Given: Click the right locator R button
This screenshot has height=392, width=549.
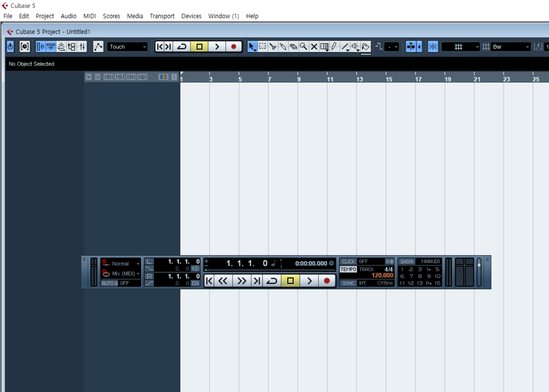Looking at the screenshot, I should pyautogui.click(x=149, y=276).
